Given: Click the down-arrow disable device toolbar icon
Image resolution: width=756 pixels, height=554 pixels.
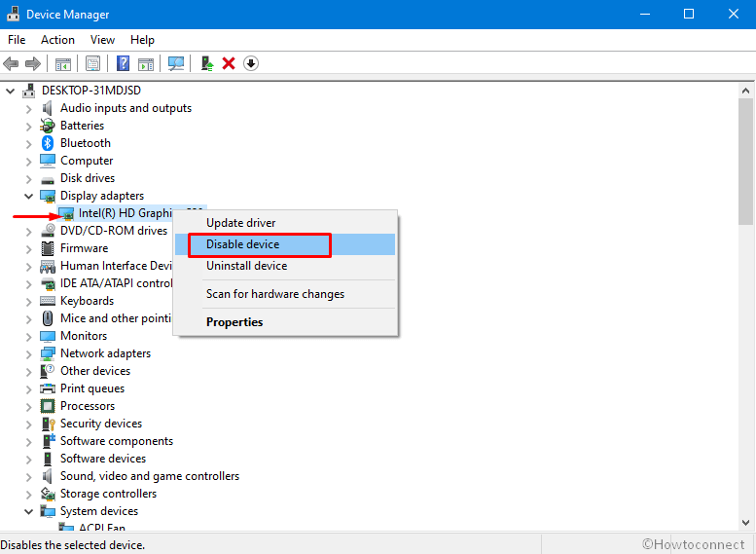Looking at the screenshot, I should [251, 63].
